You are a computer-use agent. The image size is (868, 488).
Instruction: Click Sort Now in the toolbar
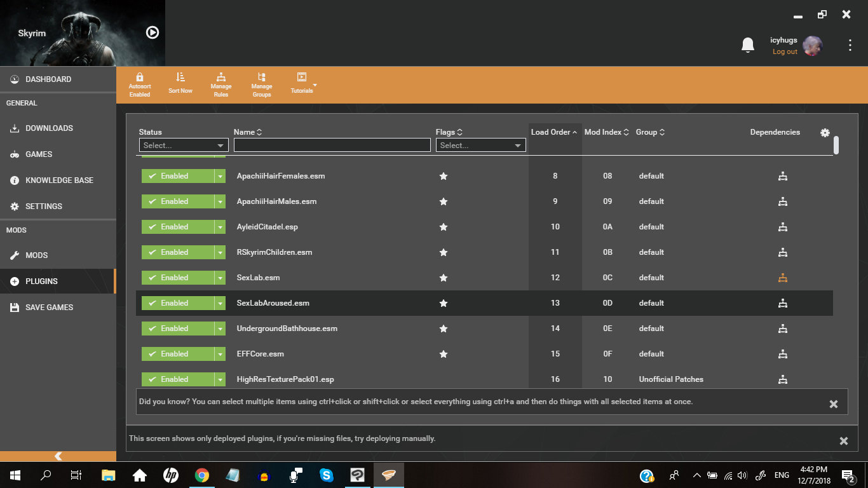tap(180, 83)
